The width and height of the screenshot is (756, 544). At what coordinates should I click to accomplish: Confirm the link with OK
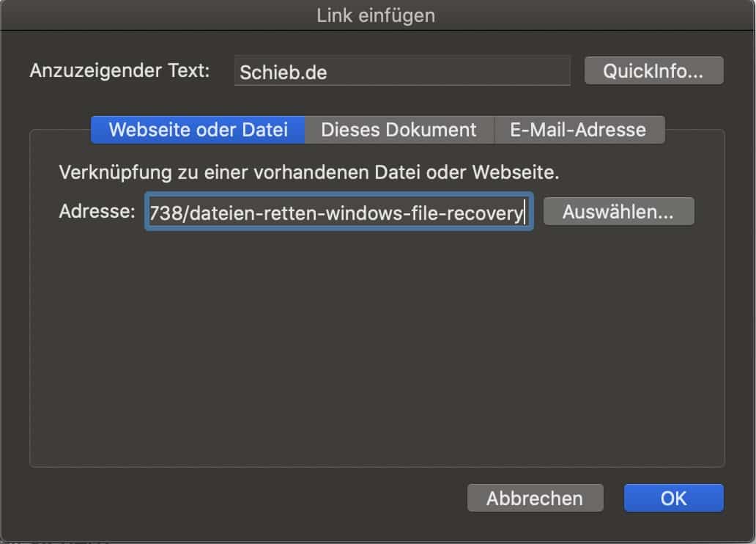[673, 499]
